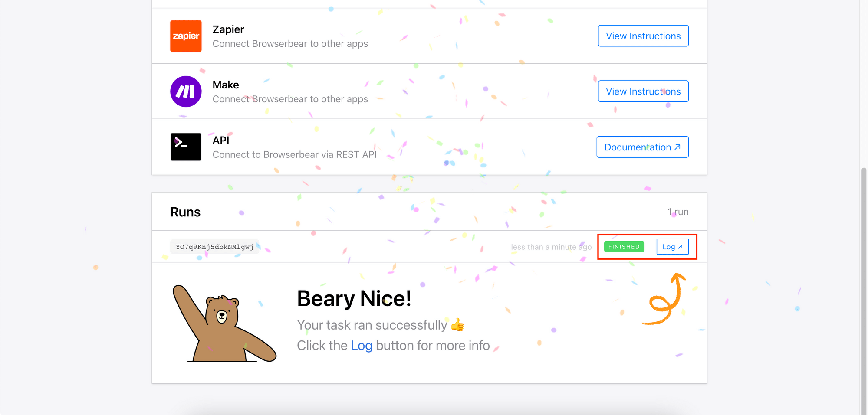Click the FINISHED status badge
Viewport: 868px width, 415px height.
point(624,246)
